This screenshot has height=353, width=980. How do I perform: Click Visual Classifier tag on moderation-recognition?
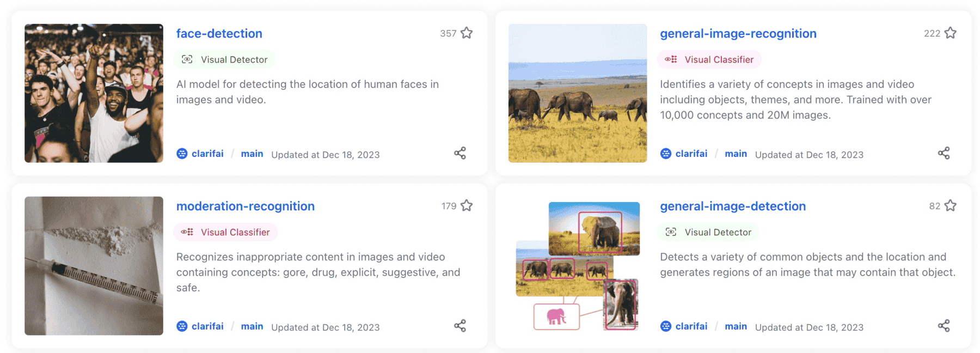[x=226, y=232]
